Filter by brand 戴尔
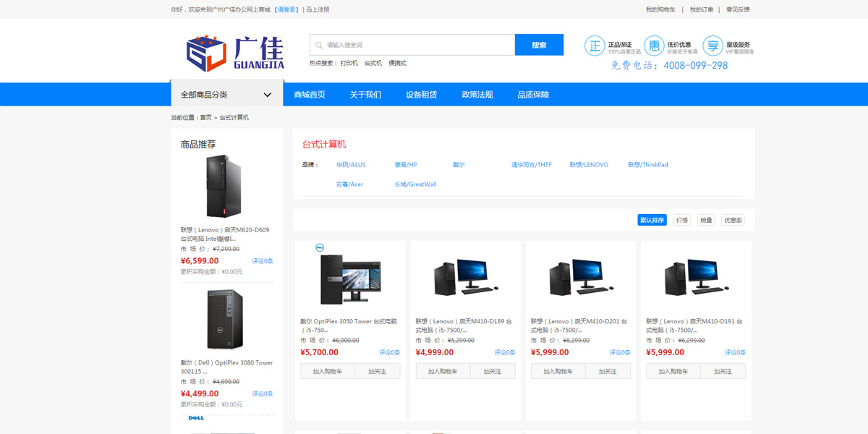Viewport: 868px width, 434px height. 459,165
